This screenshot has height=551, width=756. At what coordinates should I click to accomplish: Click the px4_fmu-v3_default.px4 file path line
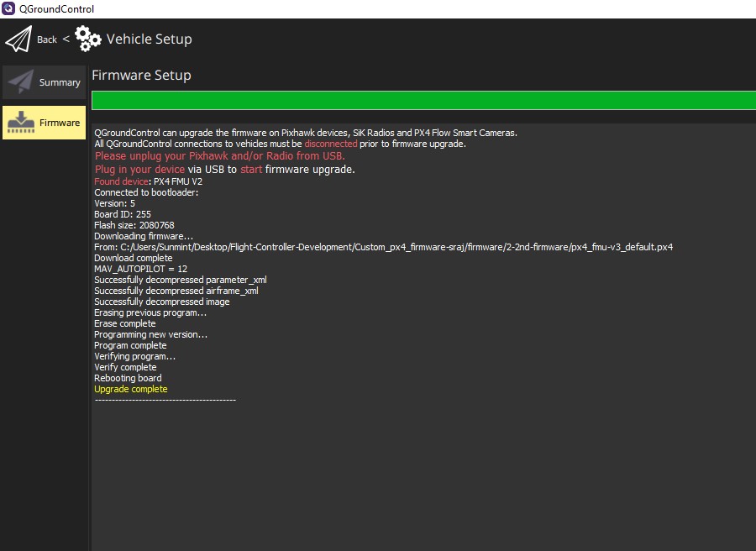pos(383,247)
